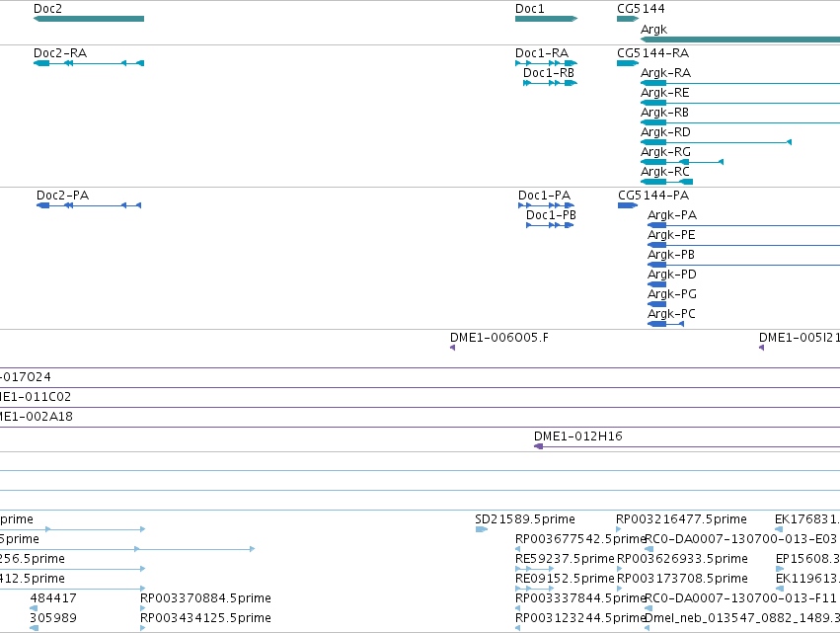Image resolution: width=840 pixels, height=633 pixels.
Task: Click the RP003173708.5prime EST arrow
Action: point(619,589)
